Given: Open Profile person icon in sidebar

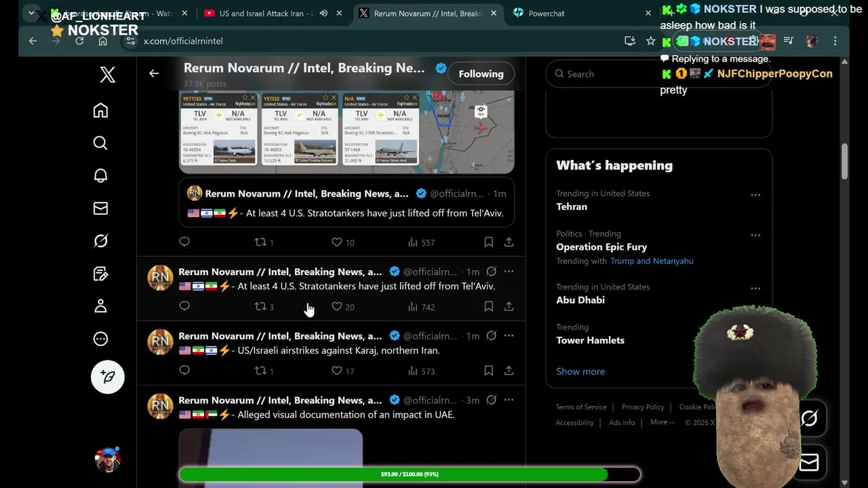Looking at the screenshot, I should coord(100,306).
